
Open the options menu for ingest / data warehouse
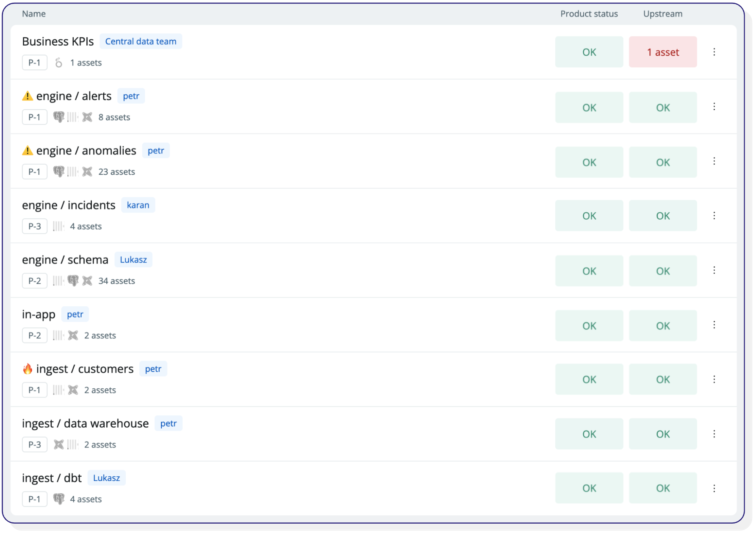tap(714, 434)
